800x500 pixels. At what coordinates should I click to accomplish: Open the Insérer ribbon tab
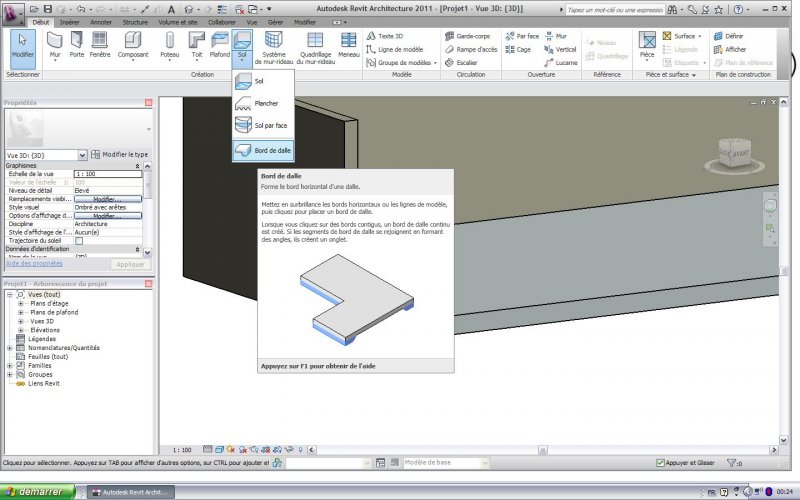[x=69, y=22]
